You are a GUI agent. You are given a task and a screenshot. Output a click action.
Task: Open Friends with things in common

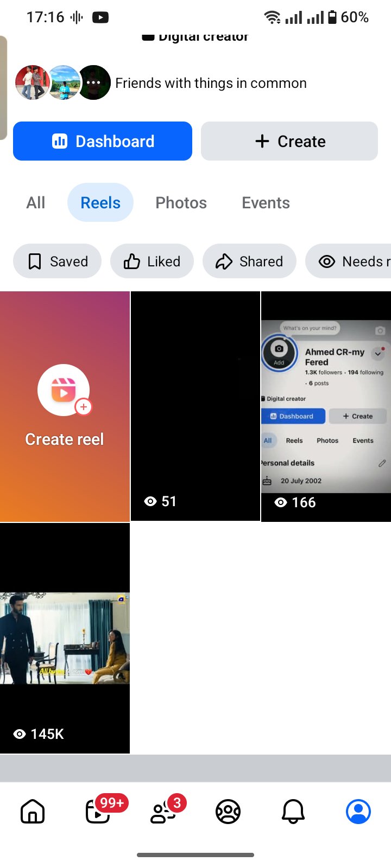coord(211,83)
